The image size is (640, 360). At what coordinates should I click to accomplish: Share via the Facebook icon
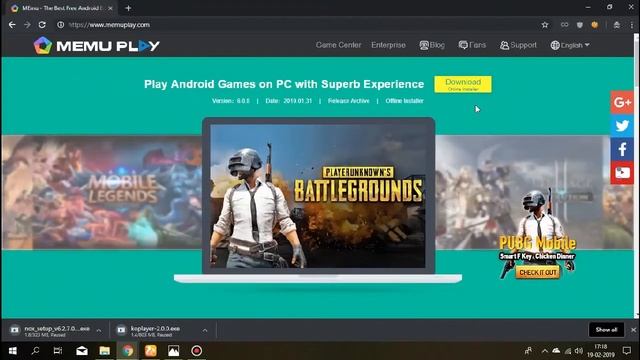622,149
